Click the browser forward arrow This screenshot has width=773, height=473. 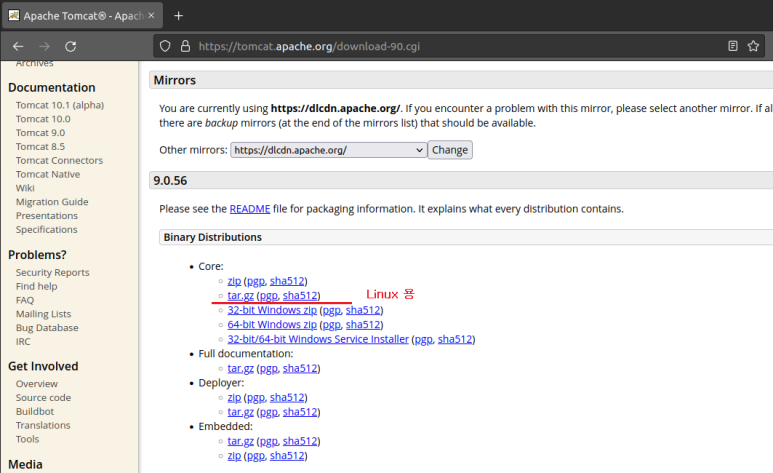(x=44, y=46)
